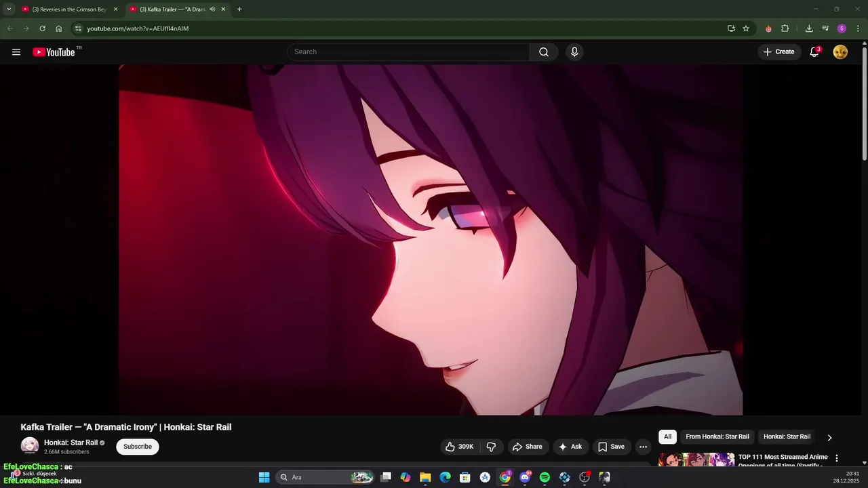Switch to the Reveries in the Crimson tab
The image size is (868, 488).
[x=71, y=9]
